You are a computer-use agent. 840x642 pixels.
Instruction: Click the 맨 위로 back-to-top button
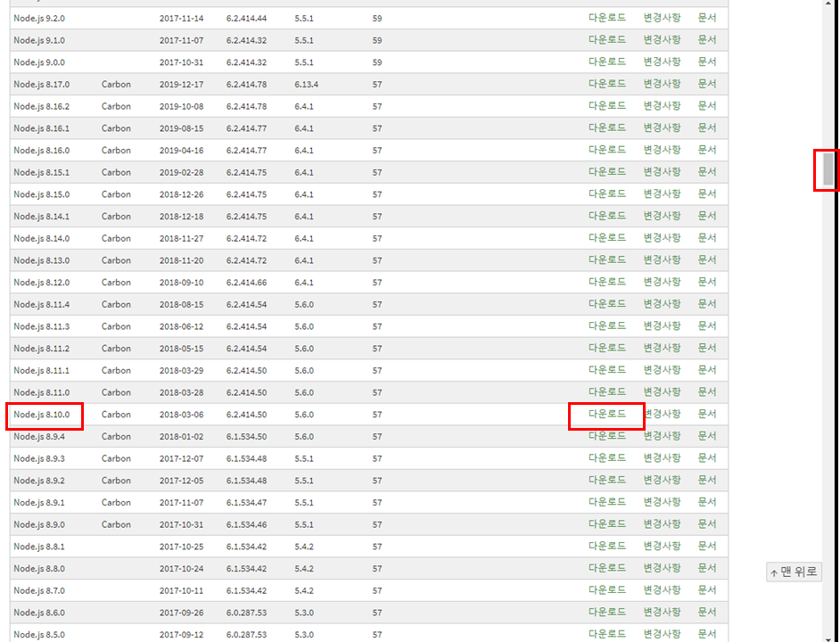(794, 572)
